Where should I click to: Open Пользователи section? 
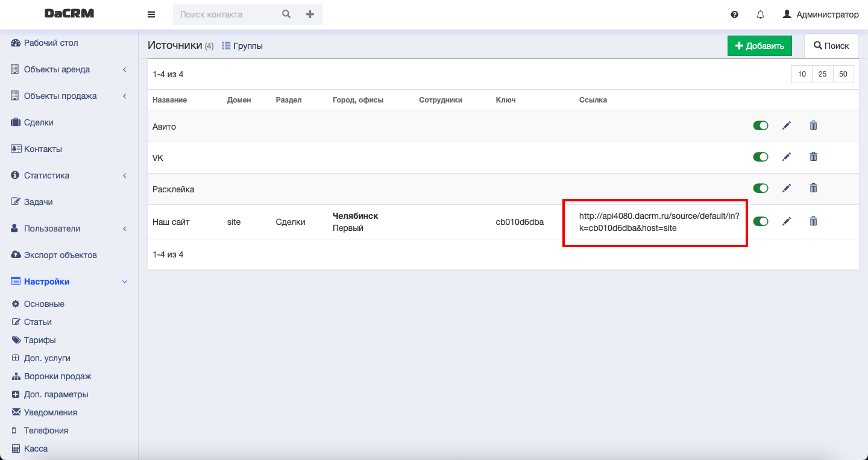pos(52,228)
